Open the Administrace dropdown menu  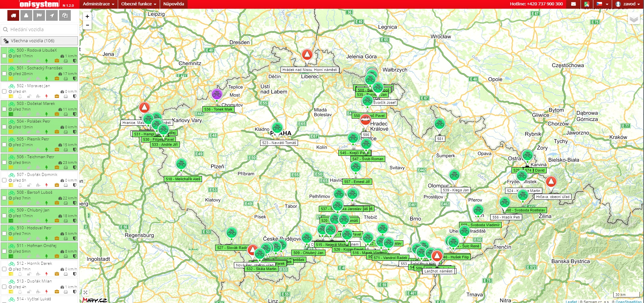pyautogui.click(x=98, y=4)
